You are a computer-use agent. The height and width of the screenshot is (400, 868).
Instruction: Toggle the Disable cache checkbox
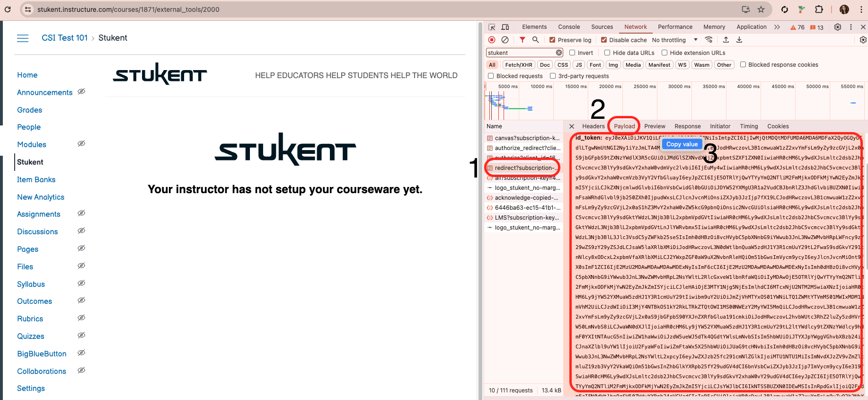click(x=604, y=40)
